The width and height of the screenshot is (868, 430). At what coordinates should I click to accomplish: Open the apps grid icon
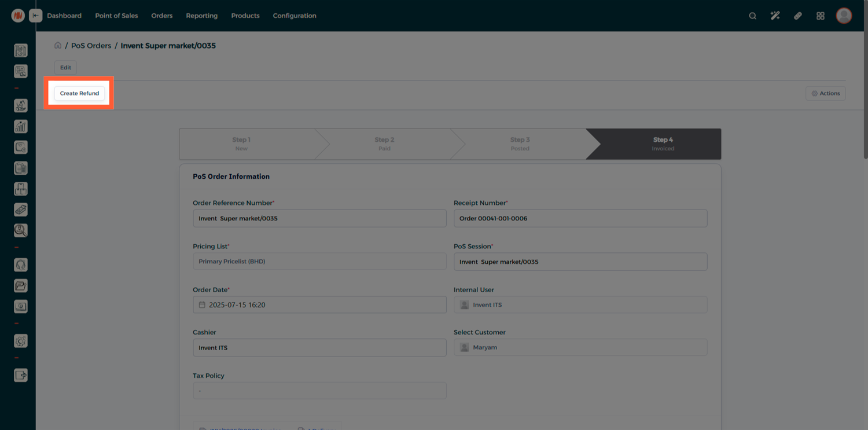[820, 16]
